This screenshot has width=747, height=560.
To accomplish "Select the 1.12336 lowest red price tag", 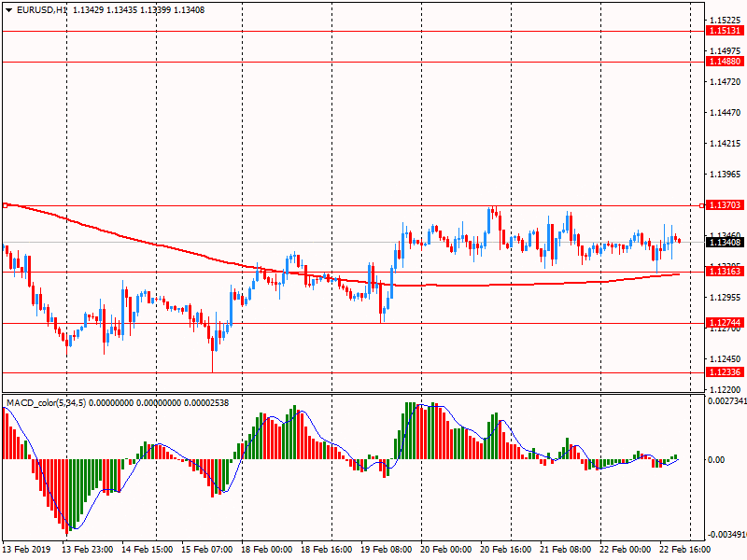I will (725, 372).
